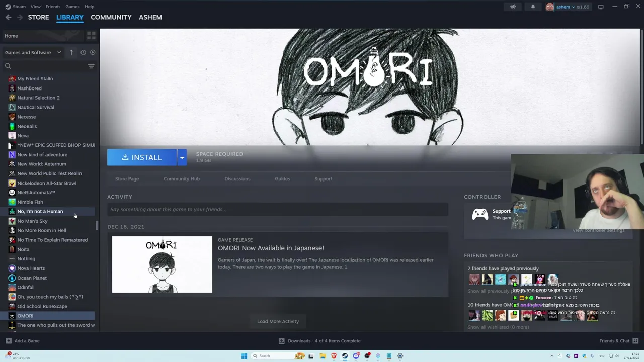644x362 pixels.
Task: Click Show all wishlisted link
Action: 498,327
